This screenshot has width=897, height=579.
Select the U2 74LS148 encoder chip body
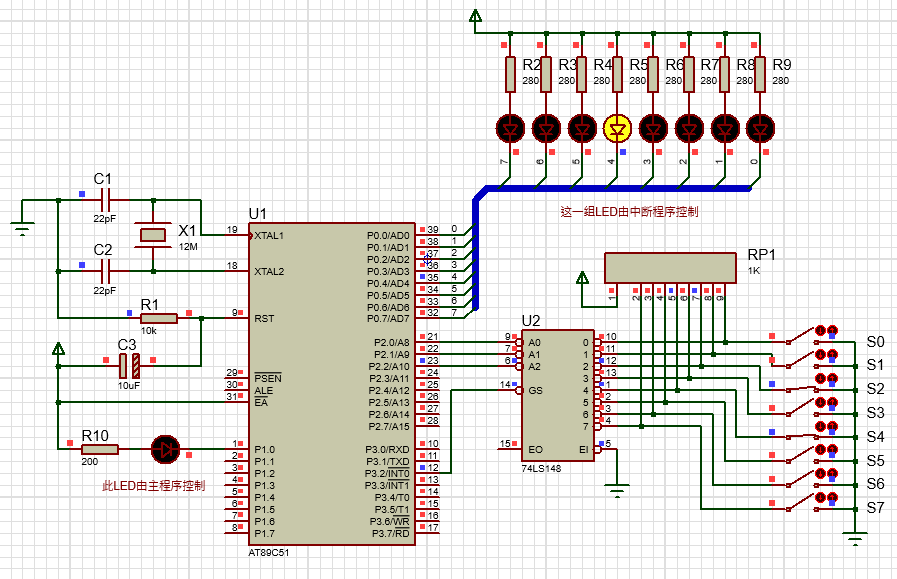click(x=558, y=395)
